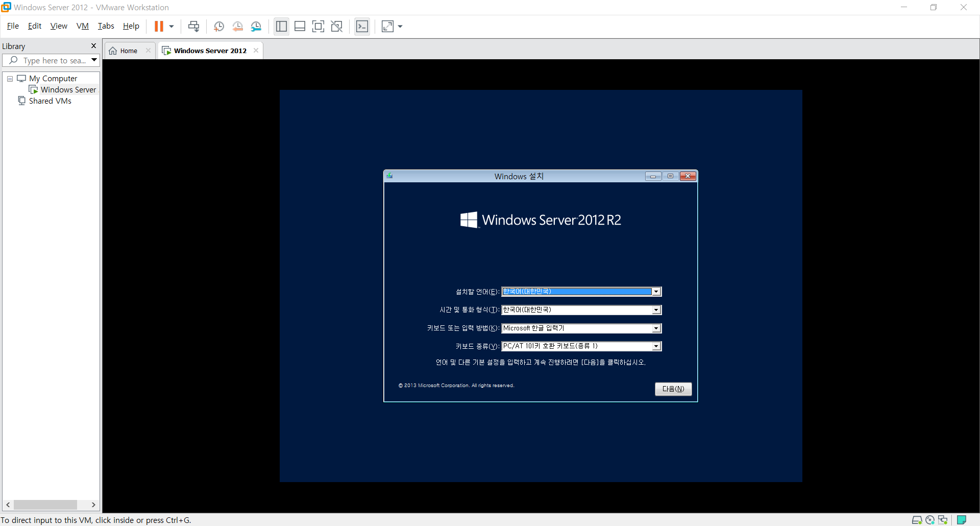980x526 pixels.
Task: Open the console view icon
Action: 362,27
